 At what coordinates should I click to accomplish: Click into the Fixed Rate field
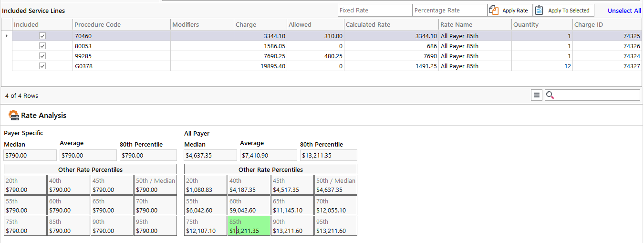[x=374, y=11]
